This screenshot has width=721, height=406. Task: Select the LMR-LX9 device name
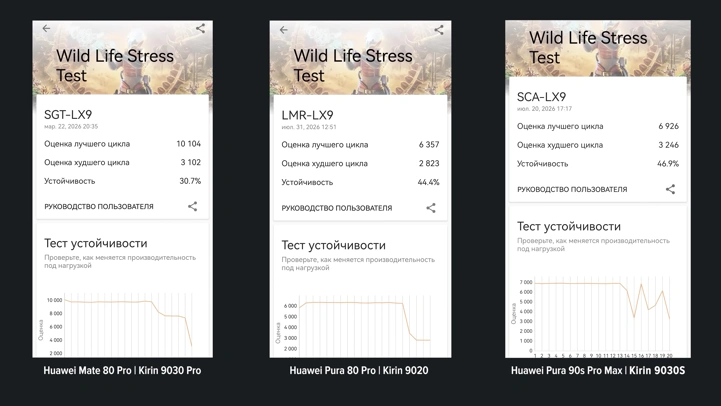307,115
